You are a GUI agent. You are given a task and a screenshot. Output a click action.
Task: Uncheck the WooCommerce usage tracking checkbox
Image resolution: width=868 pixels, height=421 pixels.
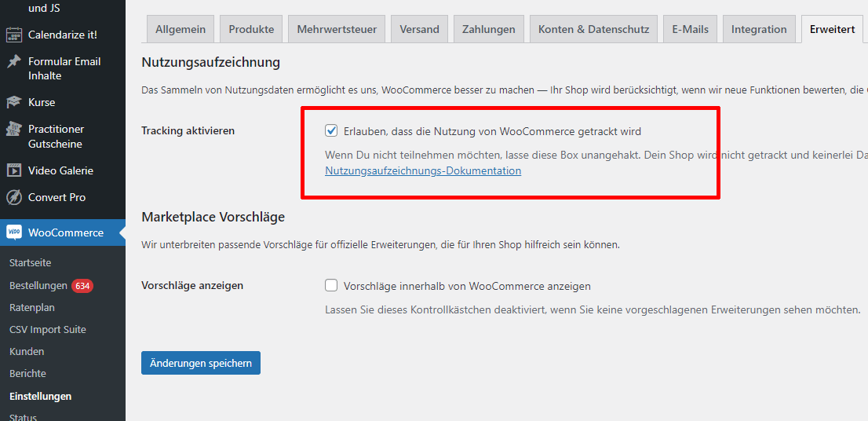331,131
